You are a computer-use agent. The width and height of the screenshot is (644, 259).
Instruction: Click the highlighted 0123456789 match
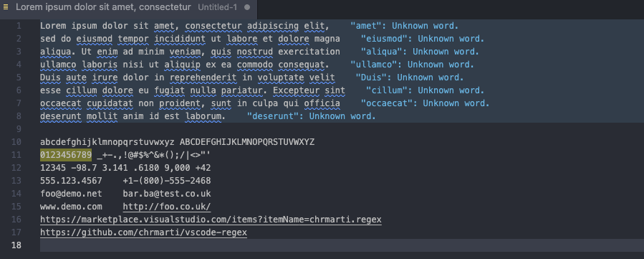tap(66, 155)
